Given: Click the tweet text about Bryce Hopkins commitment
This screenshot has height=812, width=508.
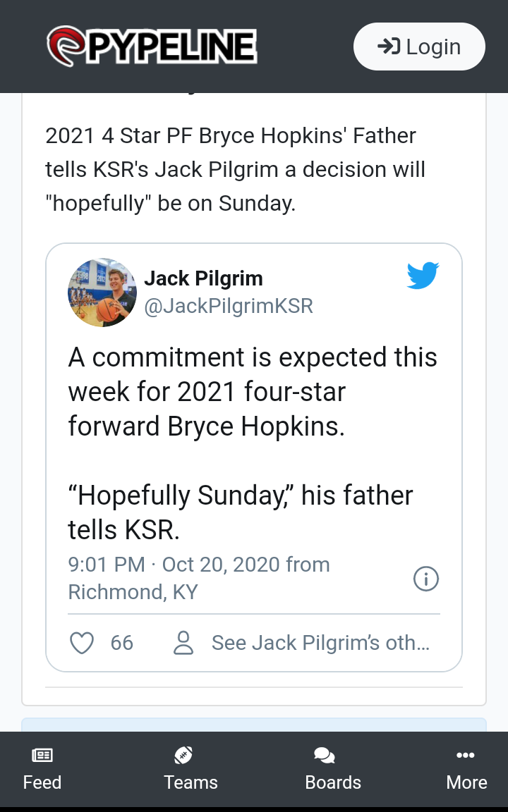Looking at the screenshot, I should pyautogui.click(x=252, y=392).
